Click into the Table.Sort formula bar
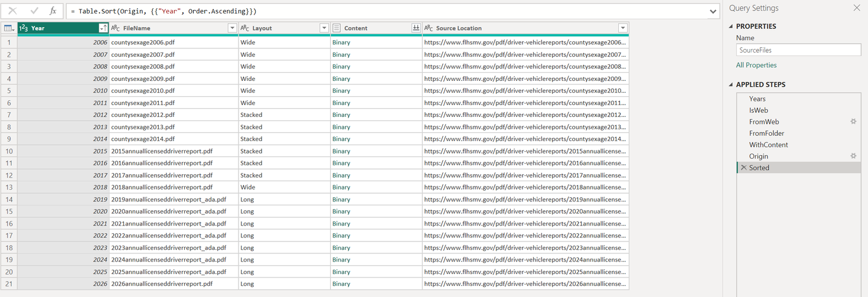The height and width of the screenshot is (297, 868). (x=387, y=11)
